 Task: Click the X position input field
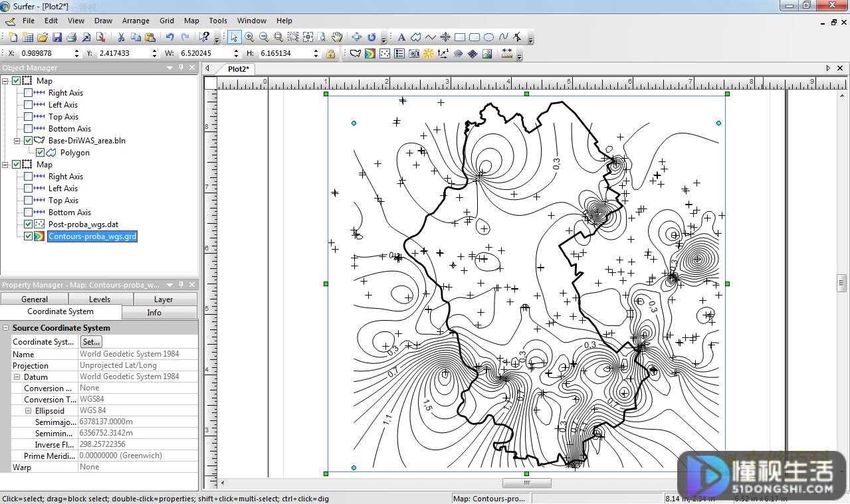(45, 53)
